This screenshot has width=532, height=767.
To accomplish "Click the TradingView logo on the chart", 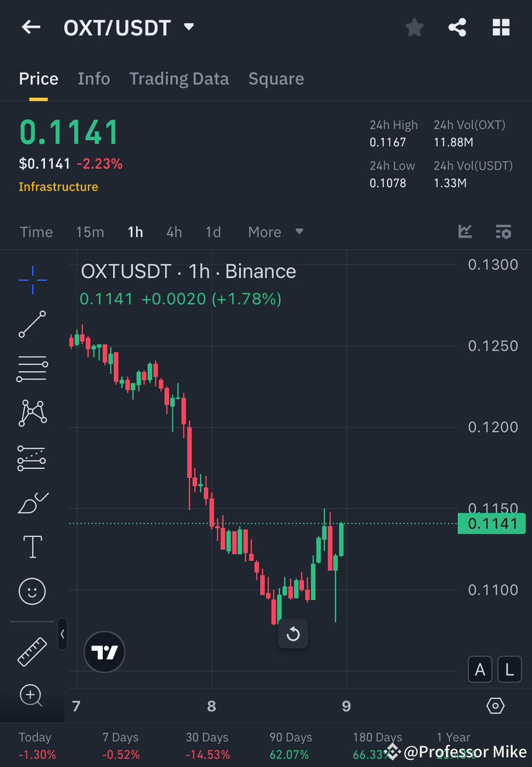I will coord(104,651).
